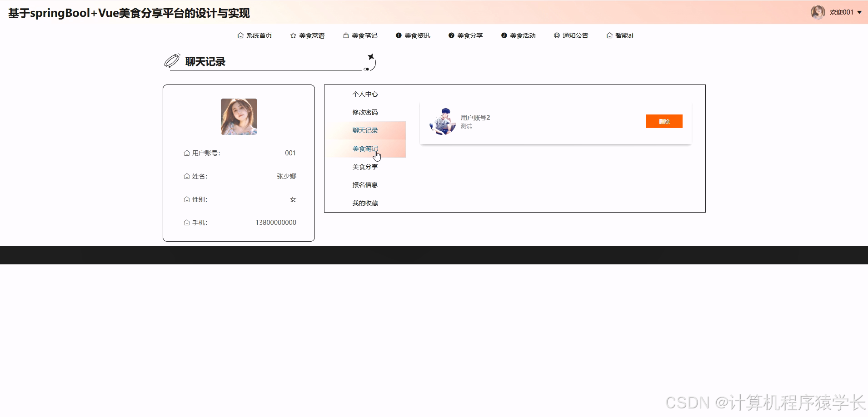Select 报名信息 in the sidebar
The width and height of the screenshot is (868, 417).
pos(365,184)
